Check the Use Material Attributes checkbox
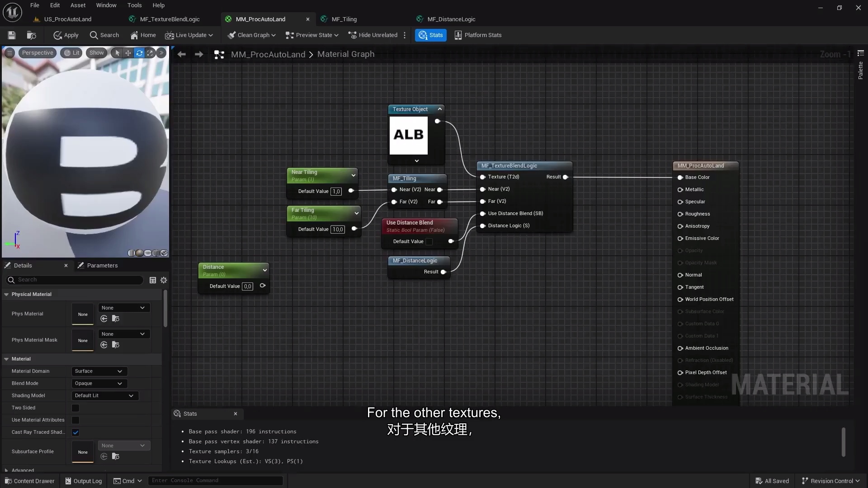This screenshot has width=868, height=488. [x=75, y=420]
